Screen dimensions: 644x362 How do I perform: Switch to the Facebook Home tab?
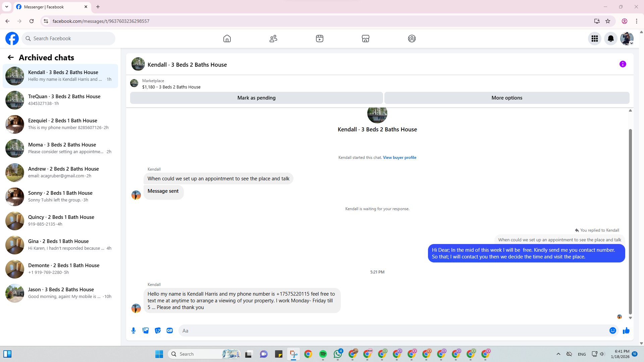click(227, 39)
